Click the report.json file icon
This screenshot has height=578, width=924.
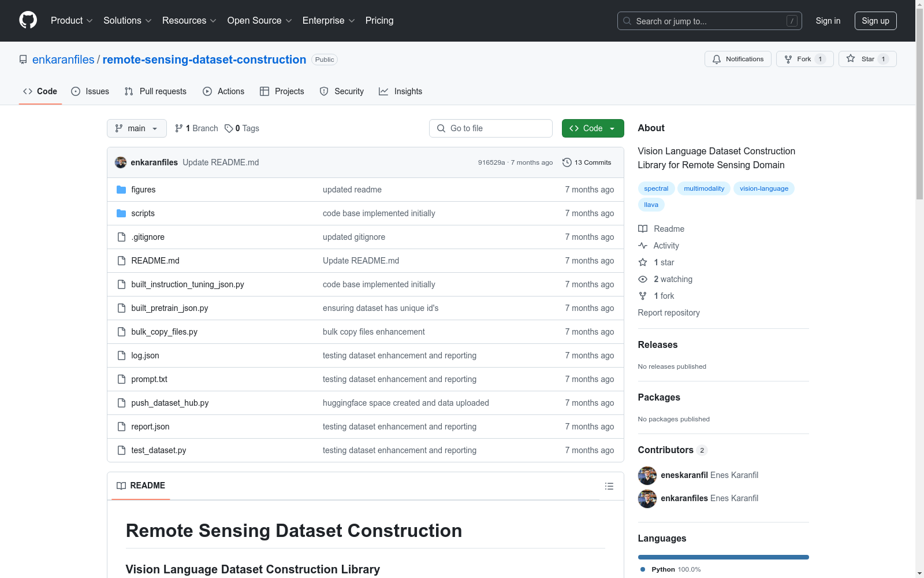point(121,427)
